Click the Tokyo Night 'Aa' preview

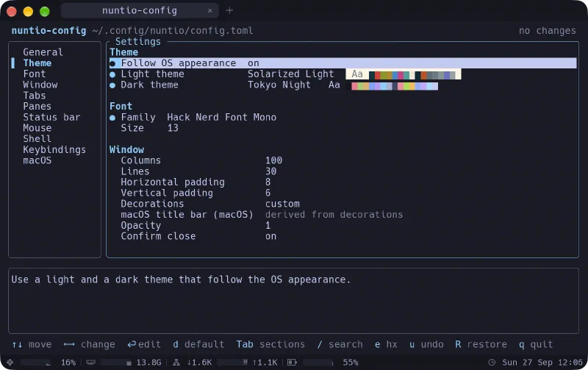point(334,85)
